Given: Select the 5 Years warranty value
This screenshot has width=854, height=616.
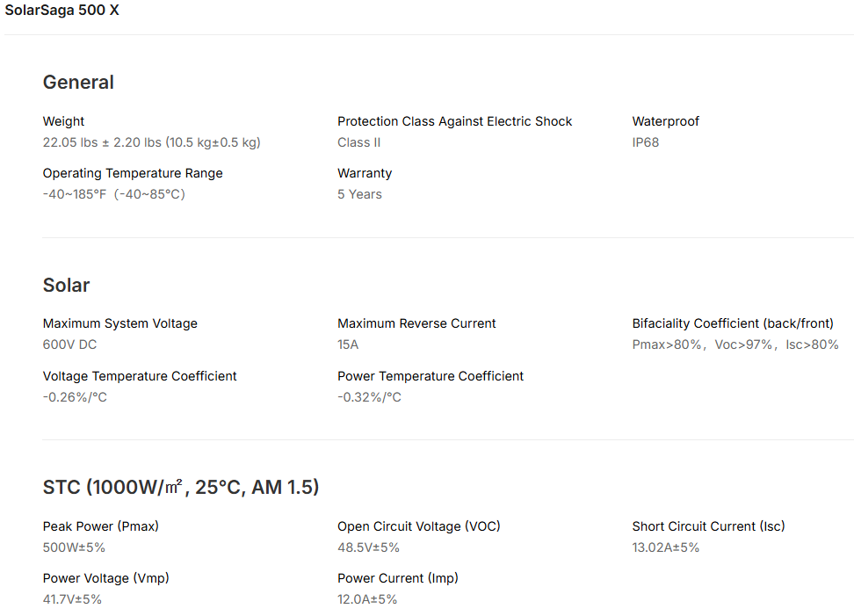Looking at the screenshot, I should tap(359, 194).
